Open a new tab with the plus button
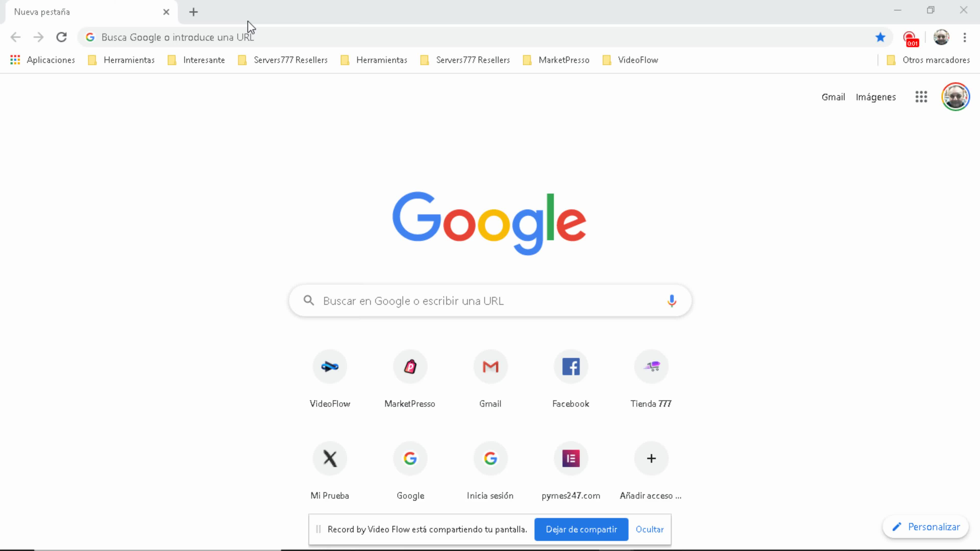 (x=193, y=12)
